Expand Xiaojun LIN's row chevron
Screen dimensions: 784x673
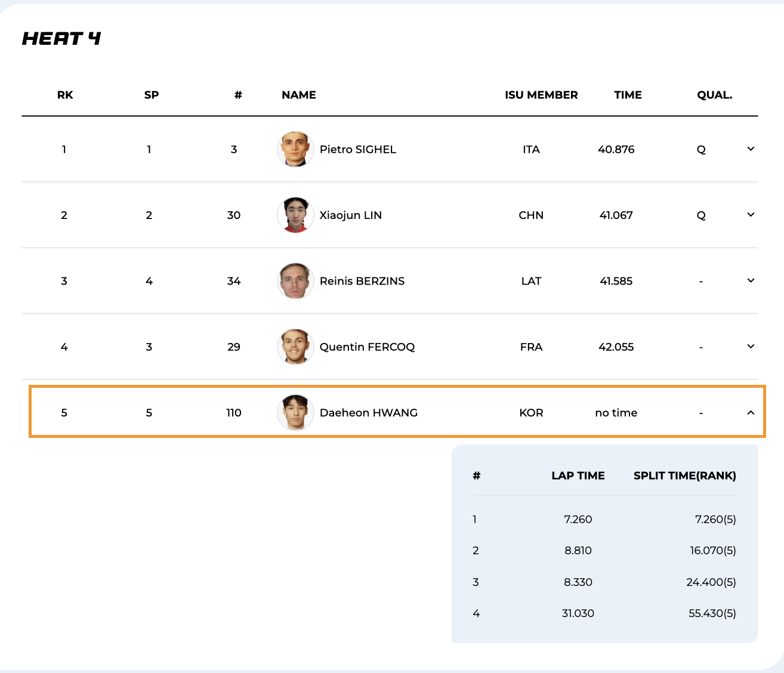(751, 215)
